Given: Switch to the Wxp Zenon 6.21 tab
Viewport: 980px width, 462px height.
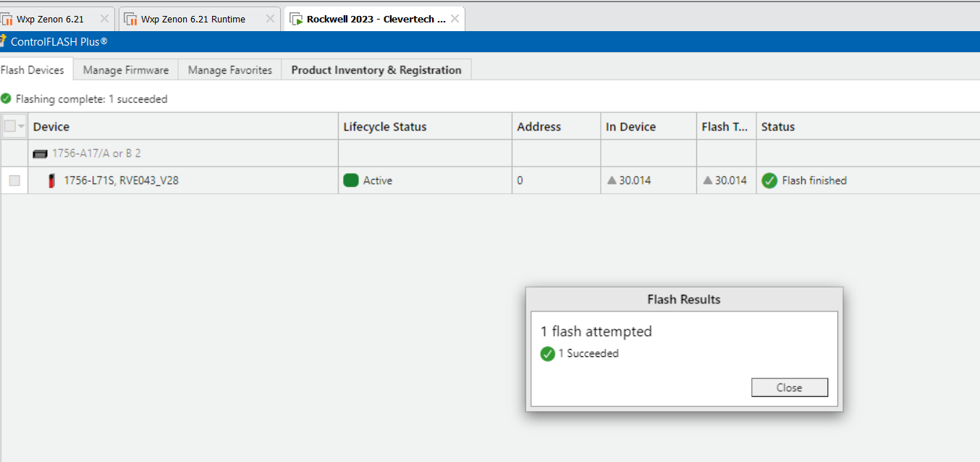Looking at the screenshot, I should click(x=56, y=19).
